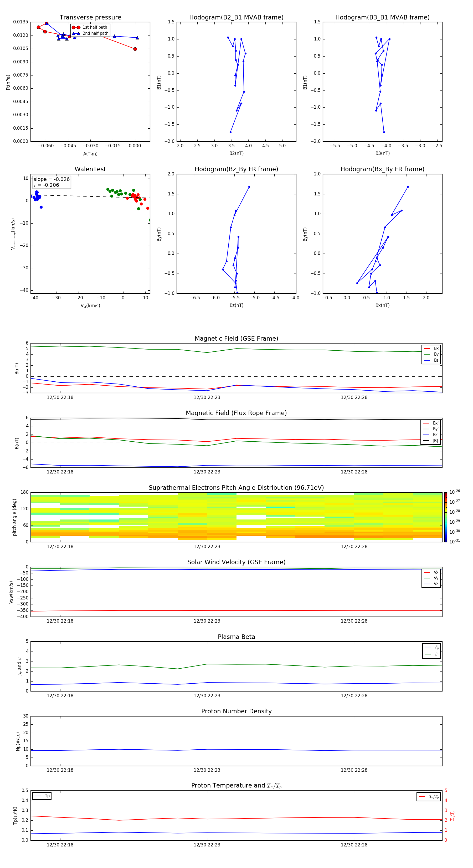Screen dimensions: 473x868
Task: Click the 'Hodogram(B2_B1 MVAB frame)' title
Action: (x=236, y=18)
